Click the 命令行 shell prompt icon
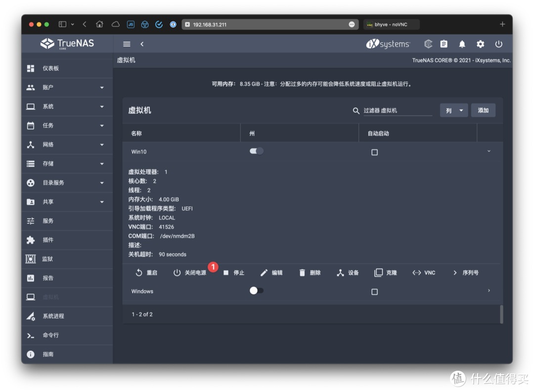Screen dimensions: 534x392 [x=31, y=336]
